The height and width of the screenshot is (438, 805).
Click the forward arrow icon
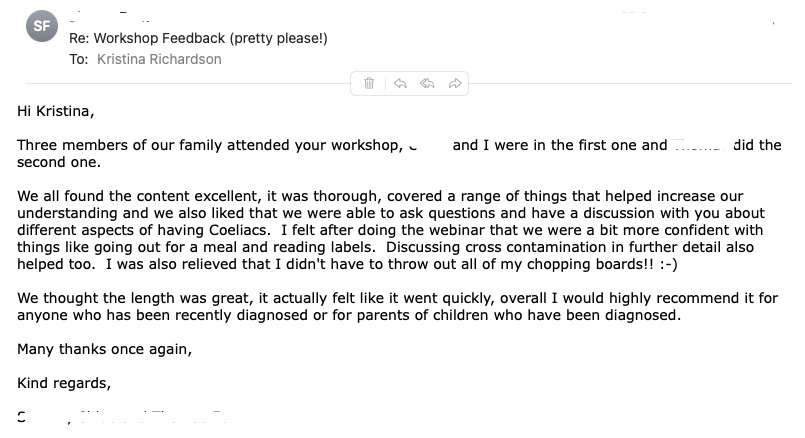pyautogui.click(x=454, y=83)
